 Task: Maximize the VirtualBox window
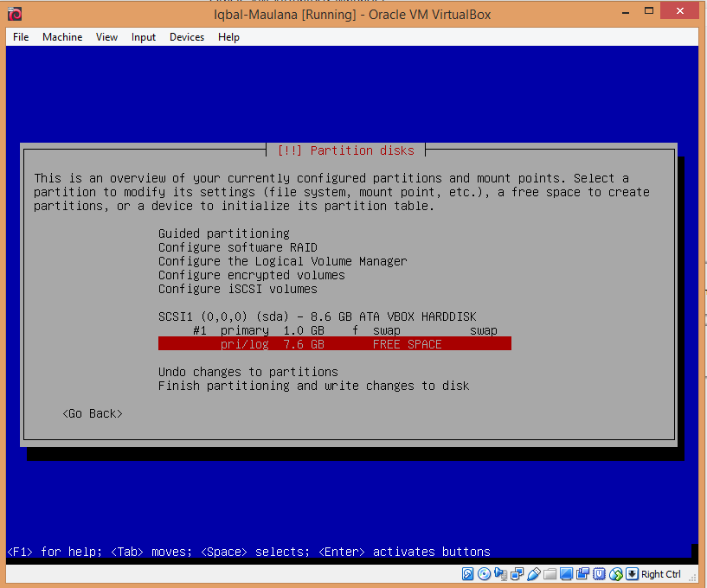pos(649,11)
